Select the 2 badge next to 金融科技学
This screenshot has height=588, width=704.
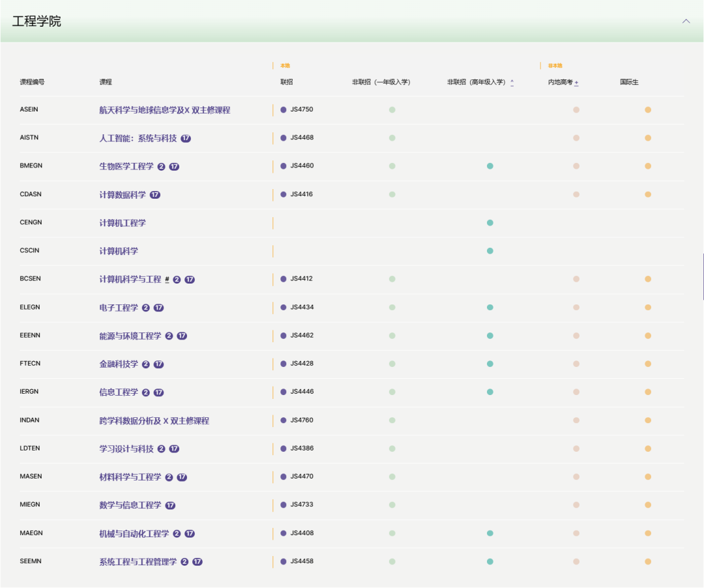pos(146,364)
